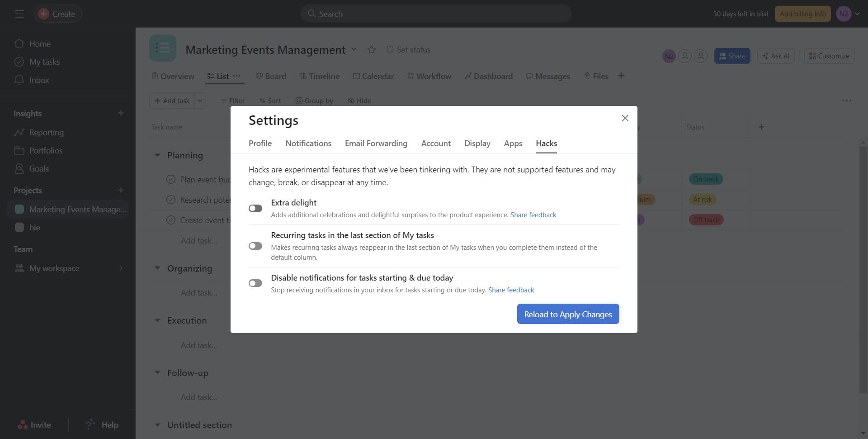Click the Off track status pill
This screenshot has width=868, height=439.
click(x=706, y=219)
